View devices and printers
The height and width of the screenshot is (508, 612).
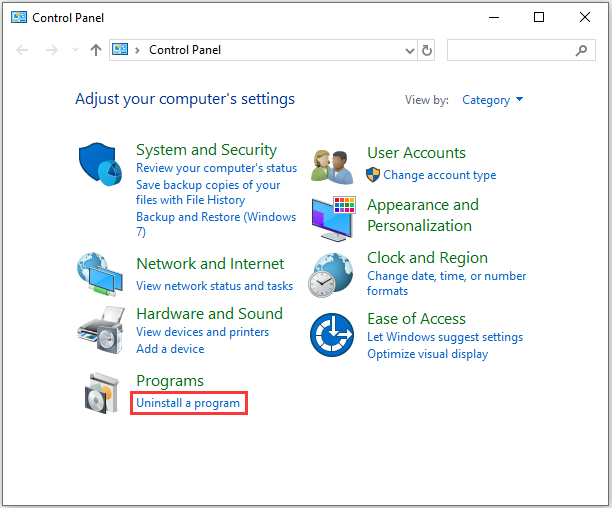tap(203, 332)
